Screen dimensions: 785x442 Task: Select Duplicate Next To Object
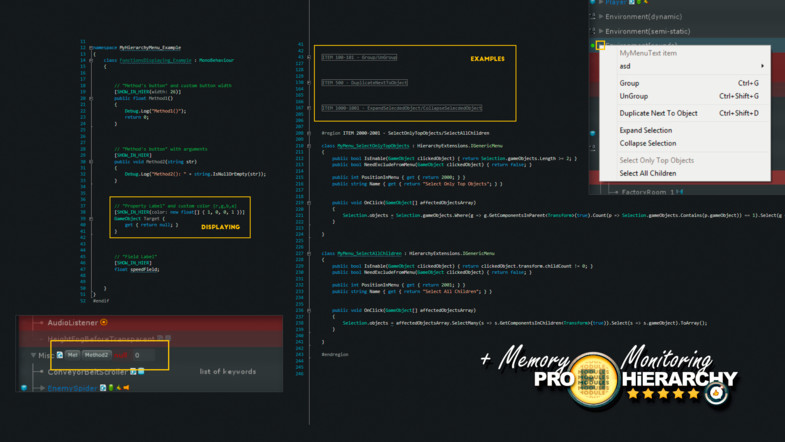point(685,113)
